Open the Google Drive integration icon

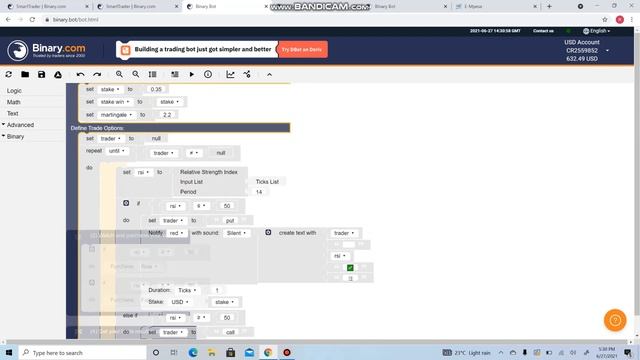pos(58,74)
